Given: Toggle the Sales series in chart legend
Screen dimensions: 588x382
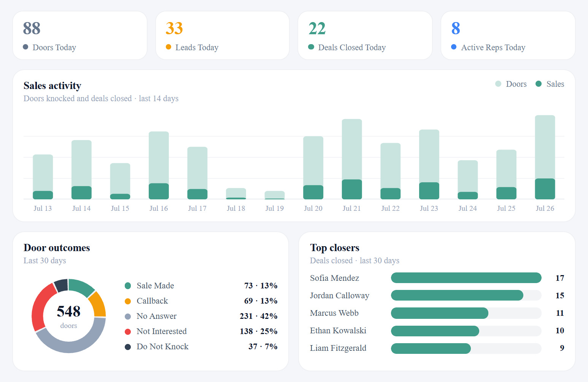Looking at the screenshot, I should click(550, 84).
